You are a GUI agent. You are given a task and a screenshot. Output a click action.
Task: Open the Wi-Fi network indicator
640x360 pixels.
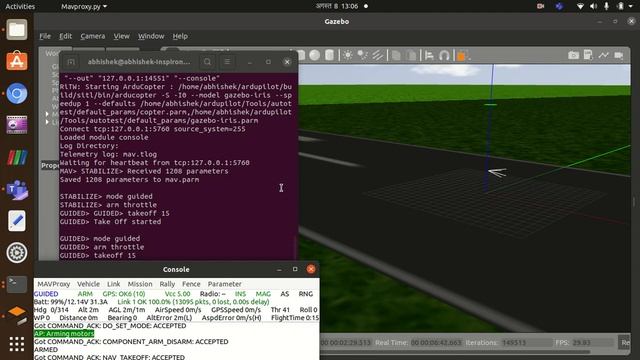[x=580, y=6]
